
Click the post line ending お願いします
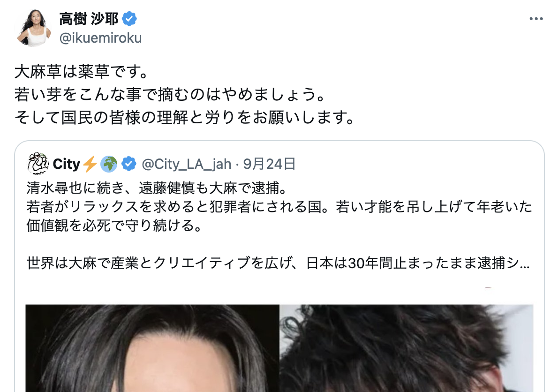tap(184, 117)
